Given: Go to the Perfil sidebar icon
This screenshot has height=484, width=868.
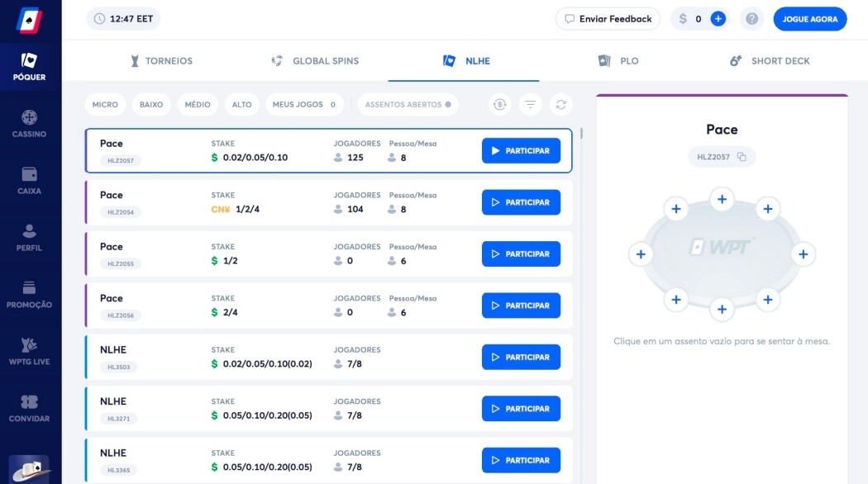Looking at the screenshot, I should [29, 237].
